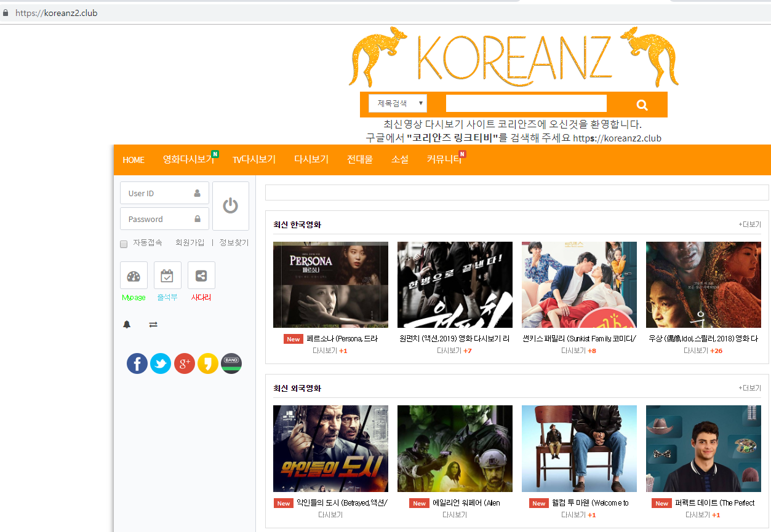Image resolution: width=771 pixels, height=532 pixels.
Task: Click the padlock icon in Password field
Action: [198, 219]
